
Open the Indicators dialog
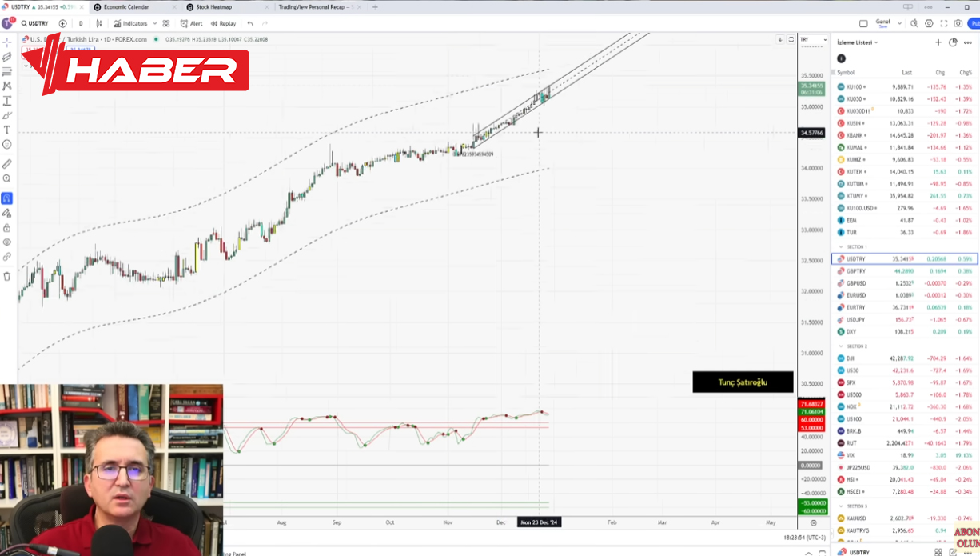(x=130, y=23)
